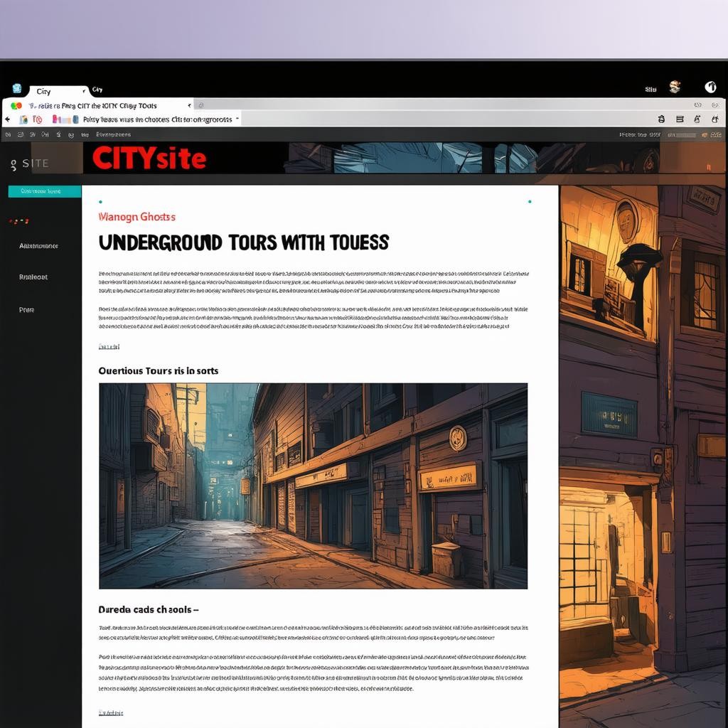Click the rightmost icon in the address toolbar
Viewport: 728px width, 728px height.
click(716, 119)
